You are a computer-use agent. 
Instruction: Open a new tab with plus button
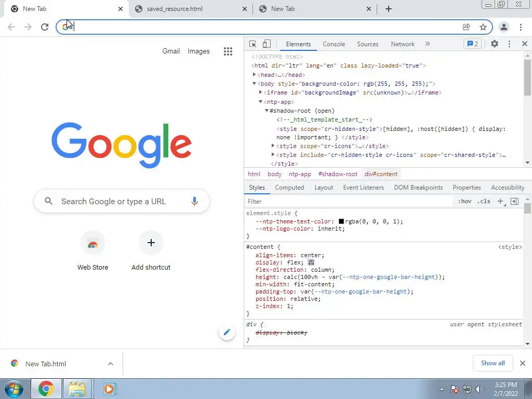point(389,9)
